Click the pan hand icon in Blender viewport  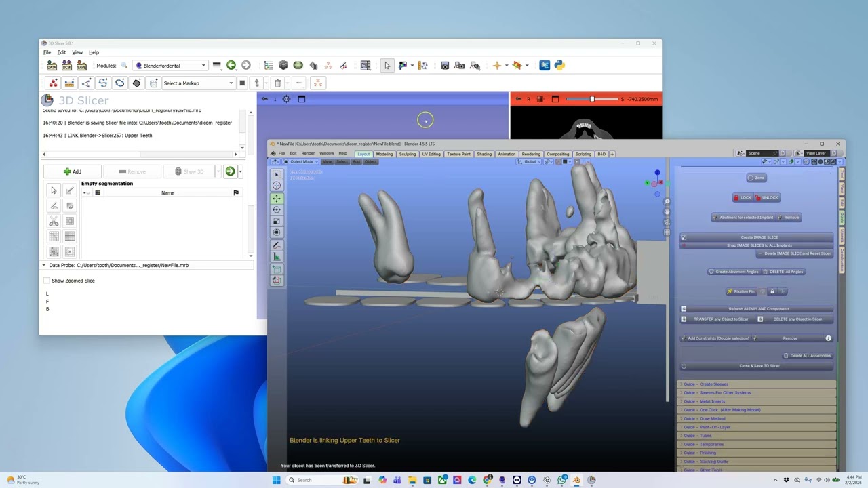pyautogui.click(x=667, y=212)
